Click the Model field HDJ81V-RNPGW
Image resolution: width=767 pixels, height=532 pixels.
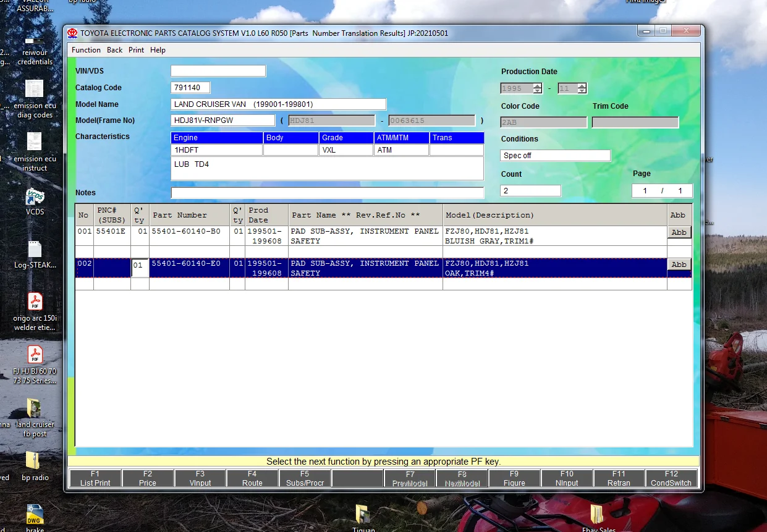223,120
